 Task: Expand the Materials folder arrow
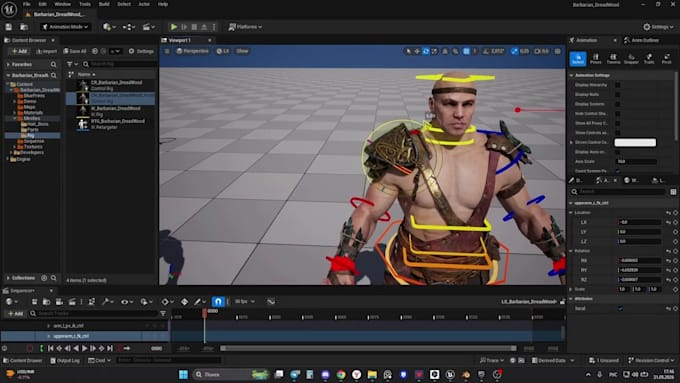(15, 112)
